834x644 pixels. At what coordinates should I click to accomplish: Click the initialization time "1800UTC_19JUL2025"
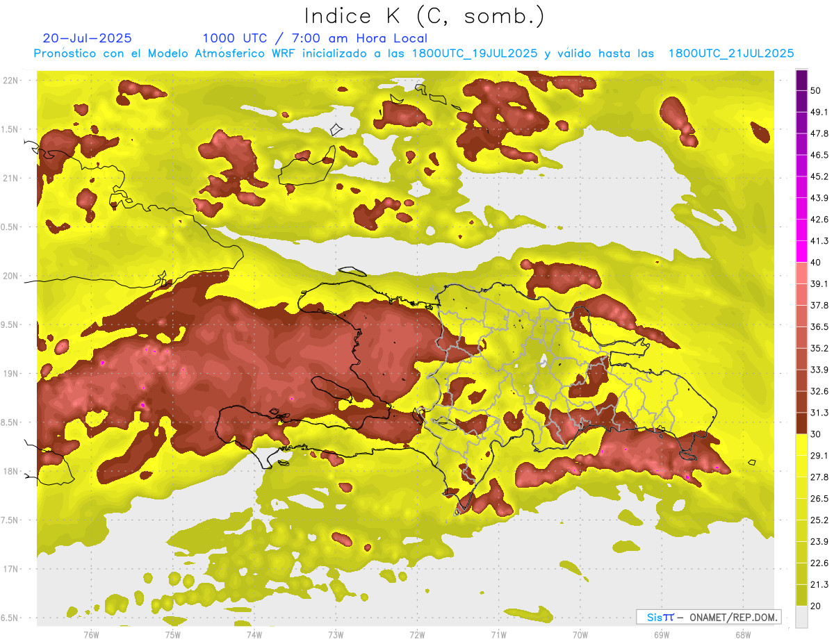pyautogui.click(x=475, y=53)
